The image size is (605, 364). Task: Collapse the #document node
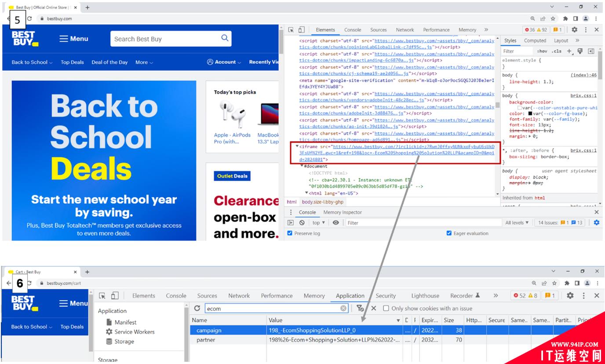302,166
